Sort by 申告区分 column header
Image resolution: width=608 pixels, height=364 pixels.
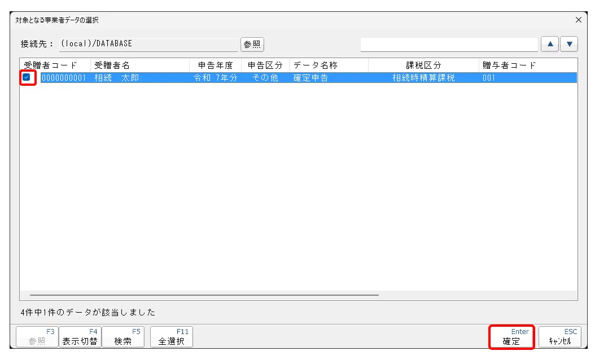tap(265, 65)
